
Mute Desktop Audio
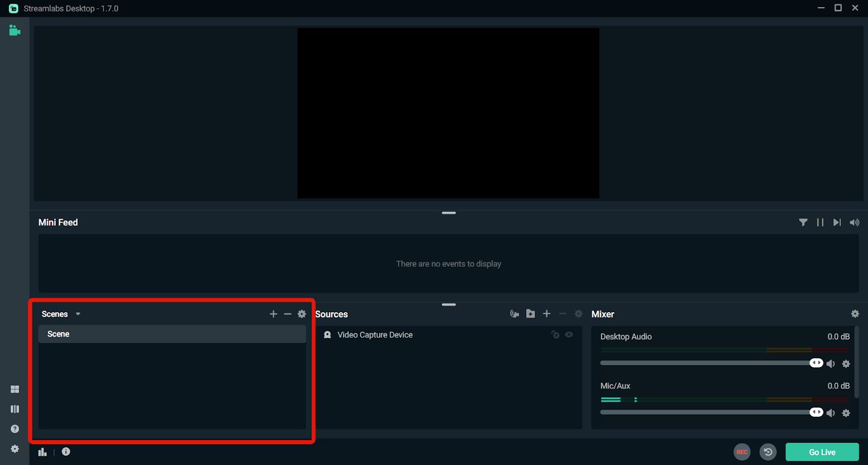click(x=831, y=364)
